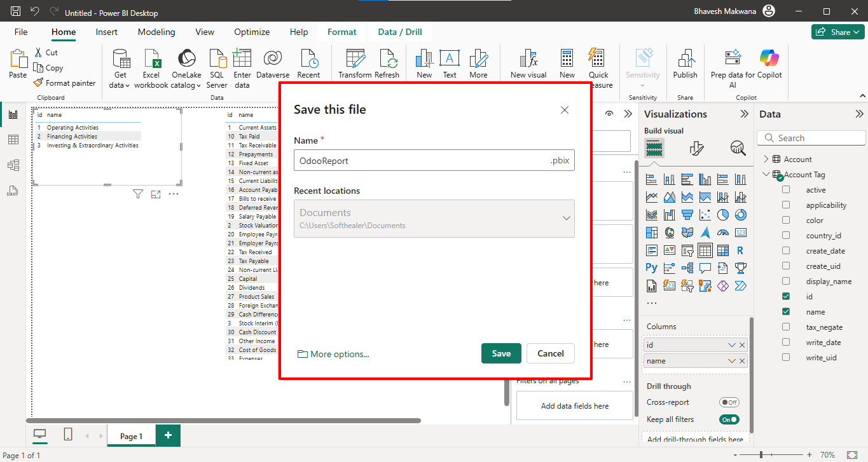Add a new page with plus button
The image size is (868, 462).
[168, 435]
